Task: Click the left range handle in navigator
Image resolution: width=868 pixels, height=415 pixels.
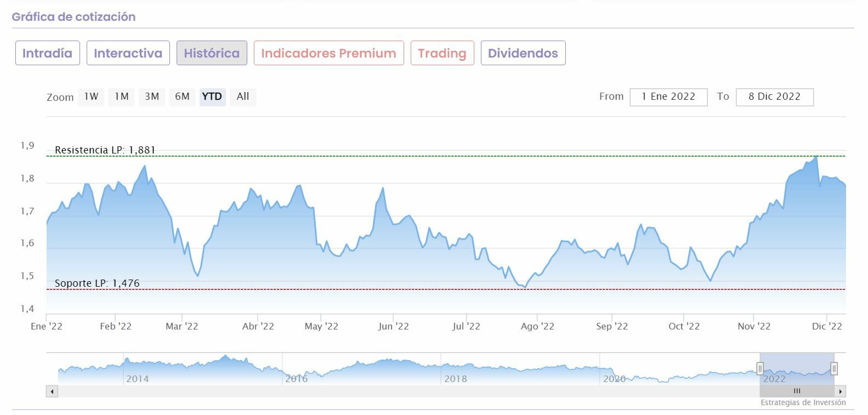Action: point(760,368)
